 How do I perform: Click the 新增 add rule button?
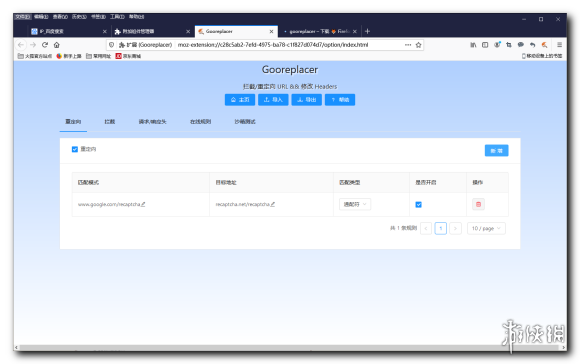coord(496,151)
